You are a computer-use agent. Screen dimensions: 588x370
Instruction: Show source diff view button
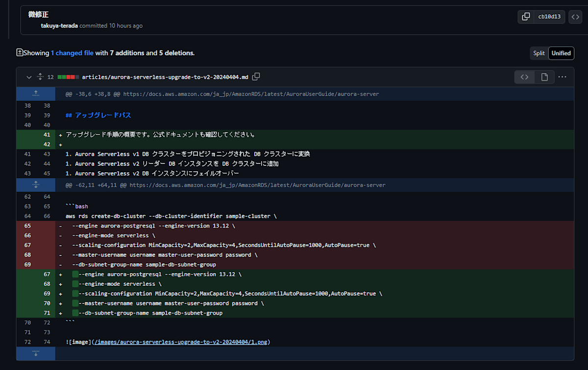[524, 77]
